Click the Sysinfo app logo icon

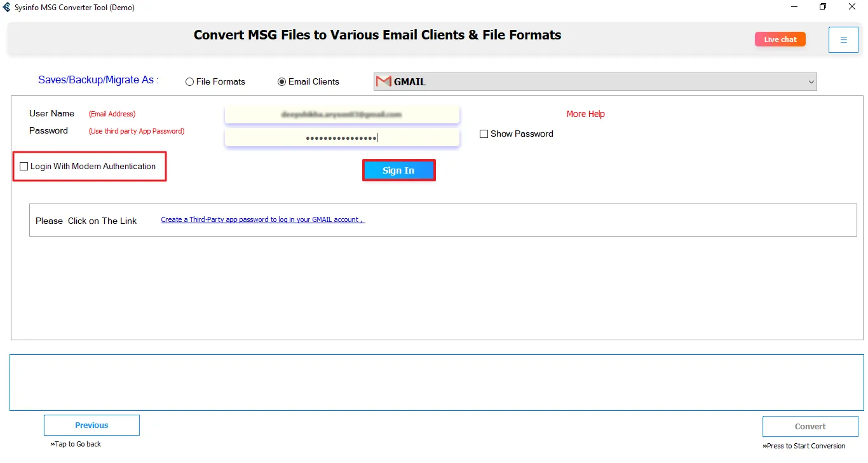click(x=7, y=8)
